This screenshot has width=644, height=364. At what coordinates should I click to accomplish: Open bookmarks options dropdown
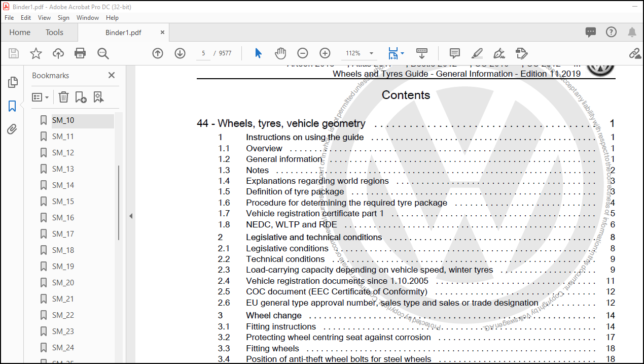[41, 97]
